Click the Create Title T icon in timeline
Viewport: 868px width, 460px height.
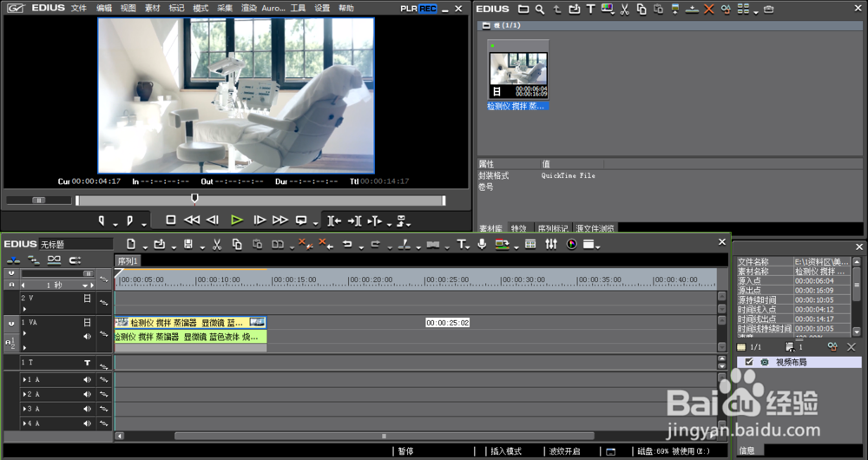(x=461, y=244)
